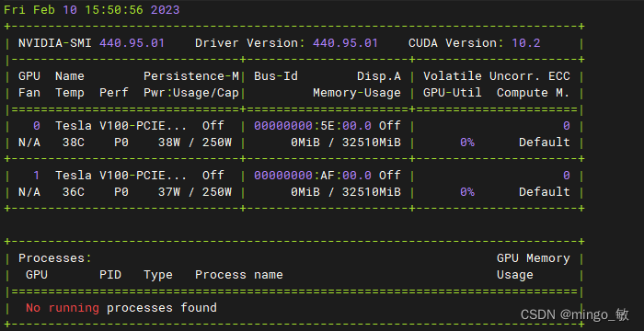Click the No running processes found message

(x=121, y=308)
